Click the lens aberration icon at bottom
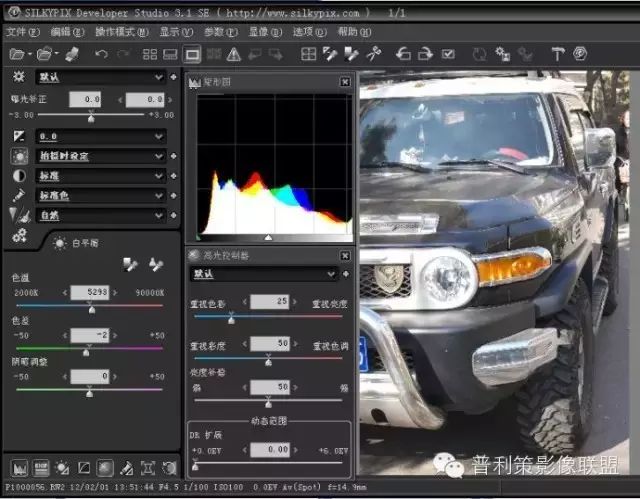The image size is (640, 499). tap(148, 468)
